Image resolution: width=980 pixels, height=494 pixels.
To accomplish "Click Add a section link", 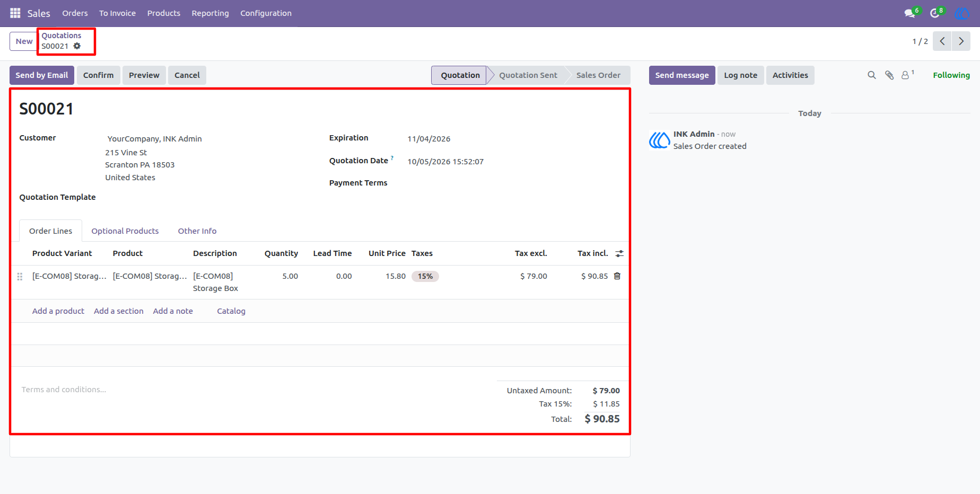I will (x=119, y=311).
